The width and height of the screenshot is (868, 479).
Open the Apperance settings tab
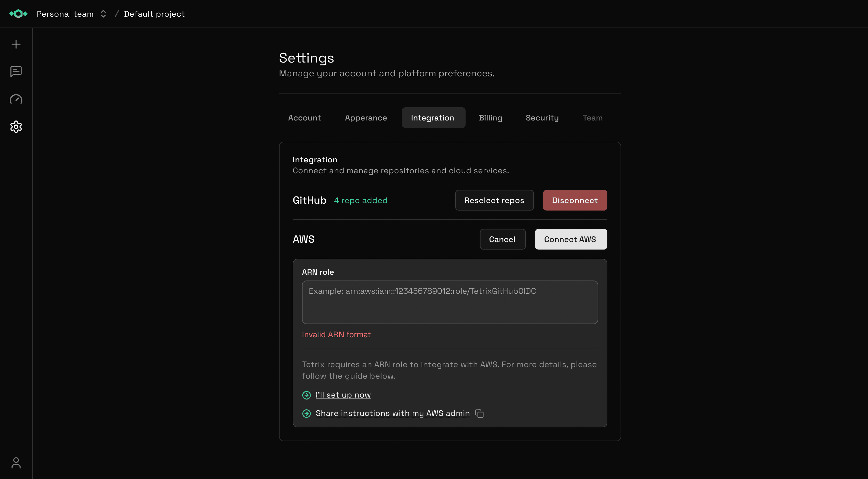[x=366, y=118]
